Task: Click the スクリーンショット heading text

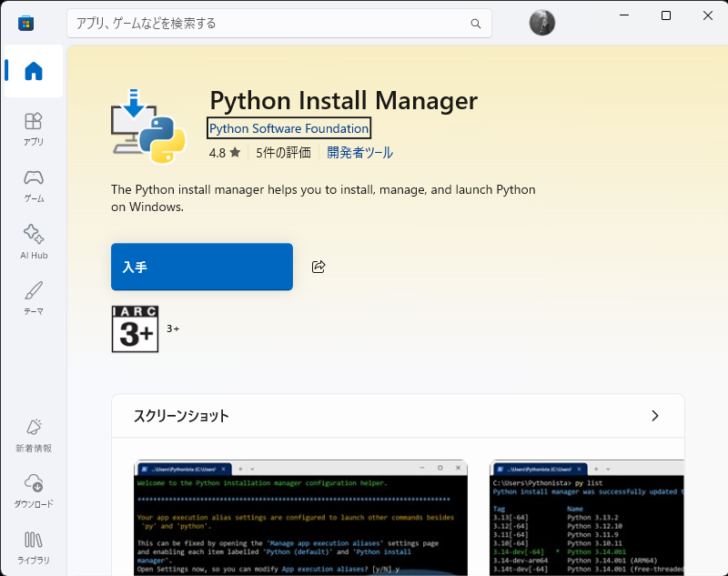Action: (x=181, y=416)
